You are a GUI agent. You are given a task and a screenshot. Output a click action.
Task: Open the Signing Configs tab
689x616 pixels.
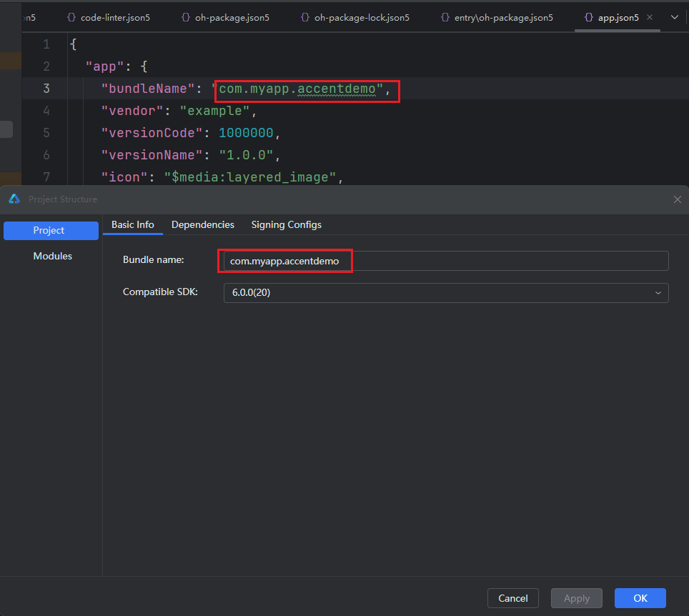[x=286, y=224]
